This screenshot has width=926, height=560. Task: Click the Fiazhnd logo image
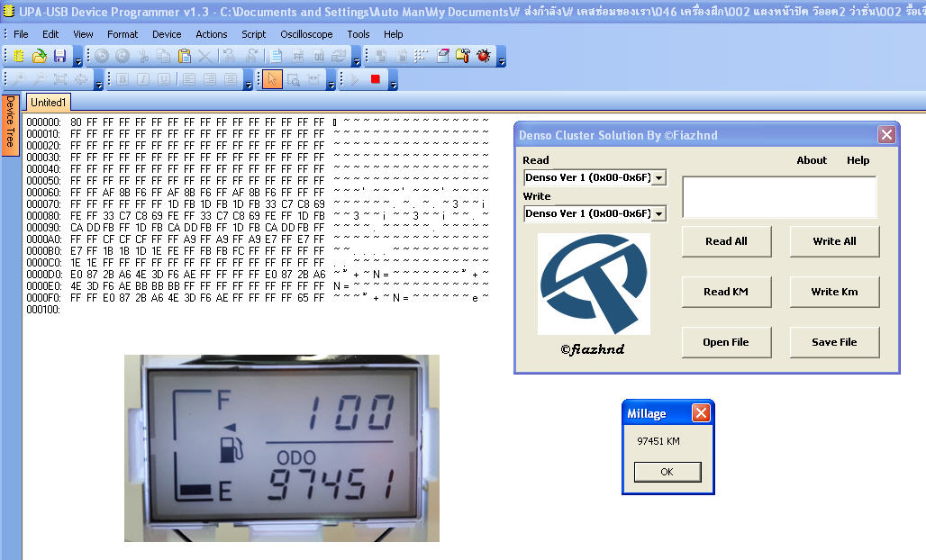click(x=595, y=284)
